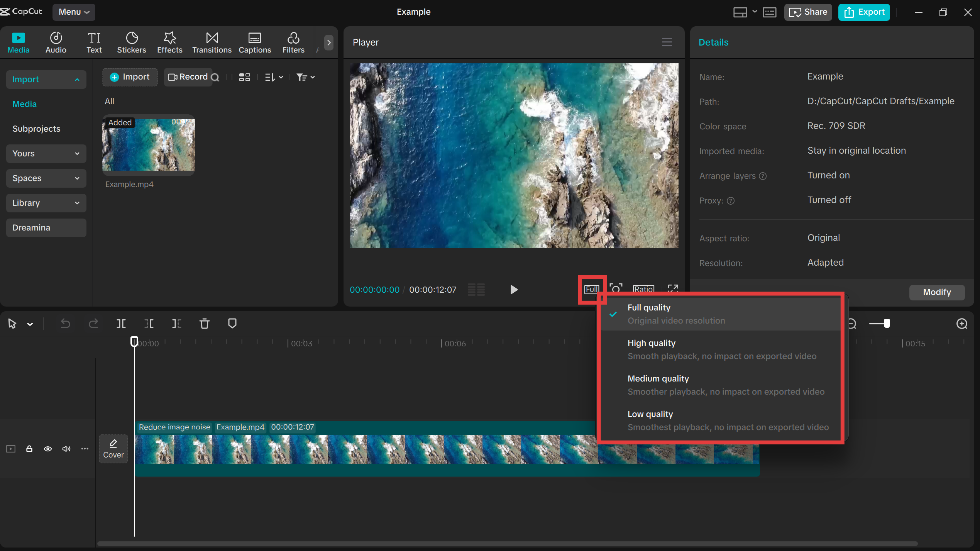
Task: Split the clip at the playhead
Action: click(x=121, y=324)
